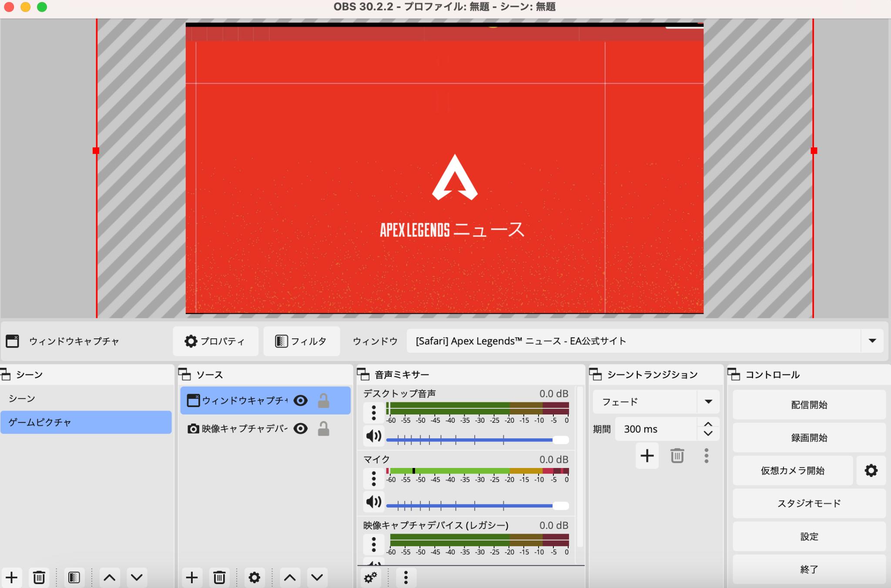Screen dimensions: 891x588
Task: Open source properties gear in Sources toolbar
Action: pyautogui.click(x=254, y=578)
